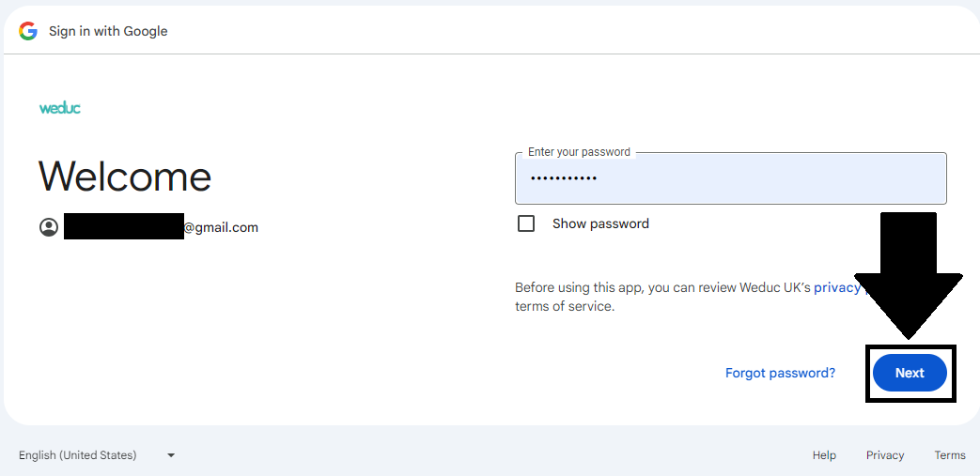The height and width of the screenshot is (476, 980).
Task: Click the masked password dots
Action: coord(563,178)
